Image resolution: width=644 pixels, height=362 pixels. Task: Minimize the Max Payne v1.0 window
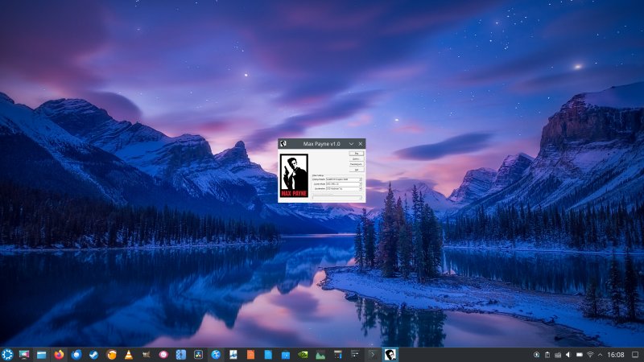[351, 144]
